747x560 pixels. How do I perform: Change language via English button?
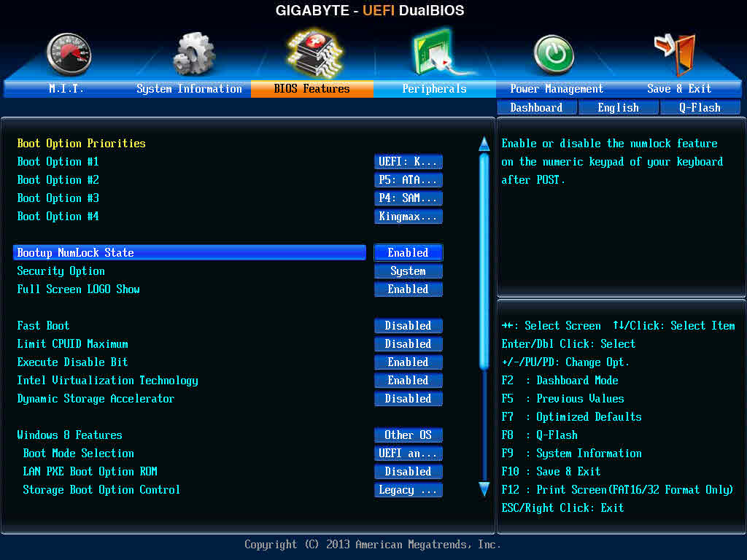click(619, 108)
